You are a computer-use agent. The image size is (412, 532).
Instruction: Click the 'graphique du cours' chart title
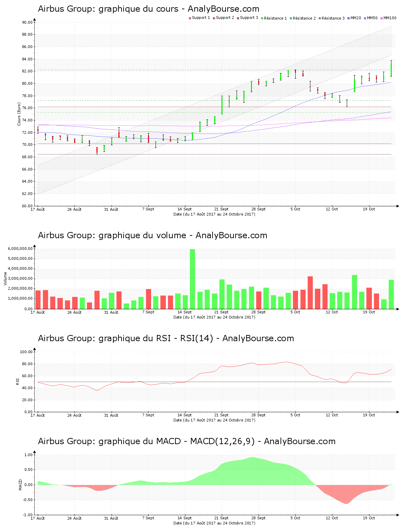click(149, 9)
